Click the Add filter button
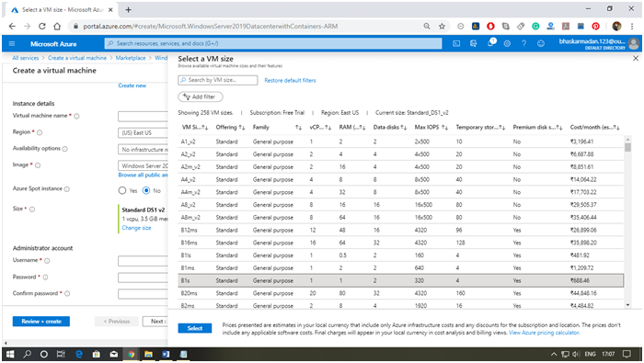This screenshot has width=644, height=363. [201, 96]
